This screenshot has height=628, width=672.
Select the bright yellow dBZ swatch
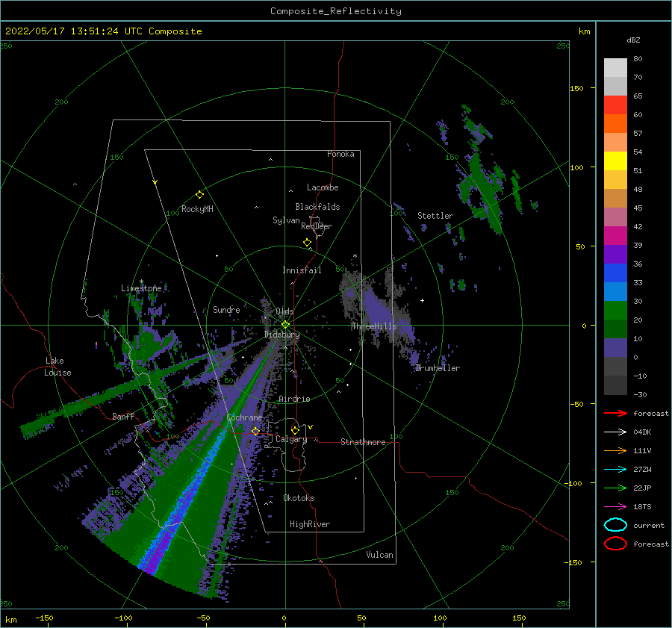point(615,161)
